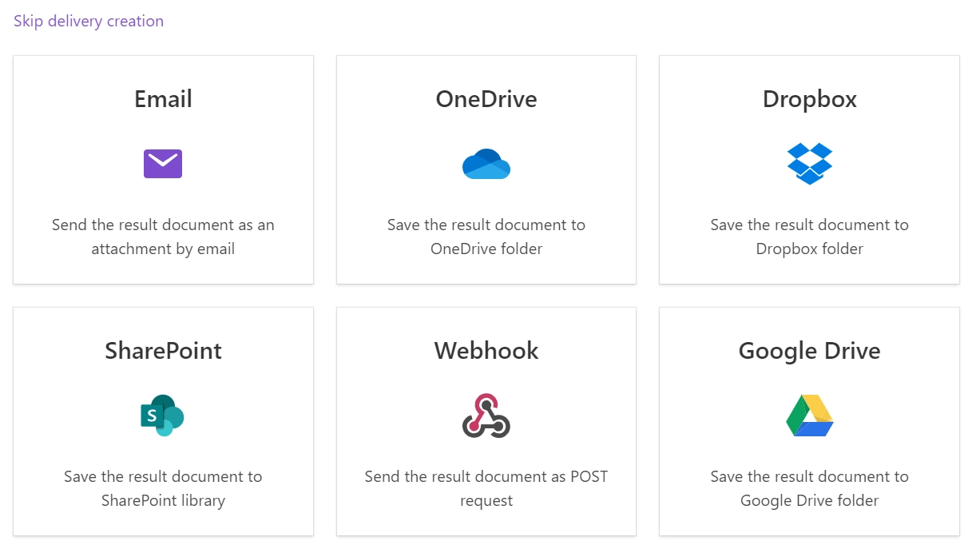Click the purple Email envelope icon
Image resolution: width=980 pixels, height=549 pixels.
[163, 164]
